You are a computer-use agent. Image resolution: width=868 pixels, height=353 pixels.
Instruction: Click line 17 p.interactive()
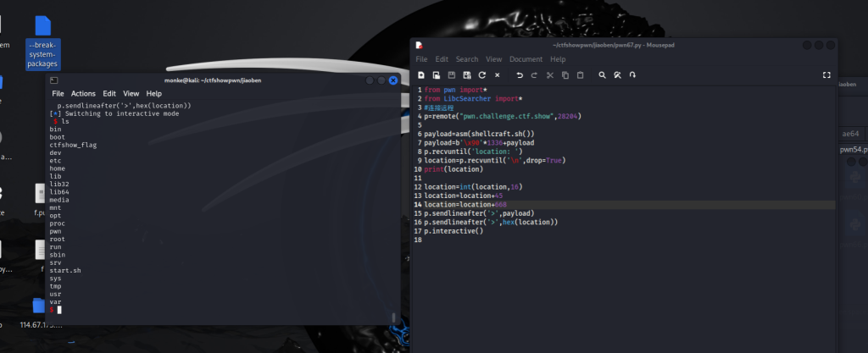point(454,231)
